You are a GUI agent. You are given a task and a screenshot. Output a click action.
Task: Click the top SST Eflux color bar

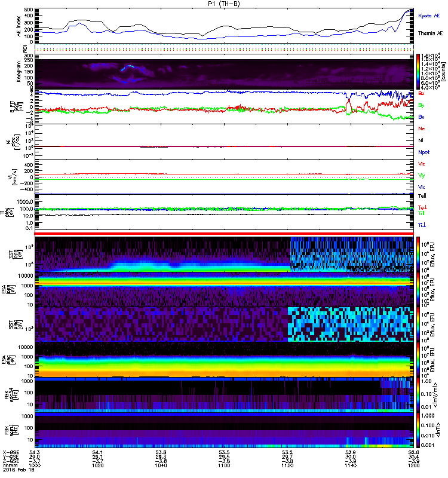(419, 254)
